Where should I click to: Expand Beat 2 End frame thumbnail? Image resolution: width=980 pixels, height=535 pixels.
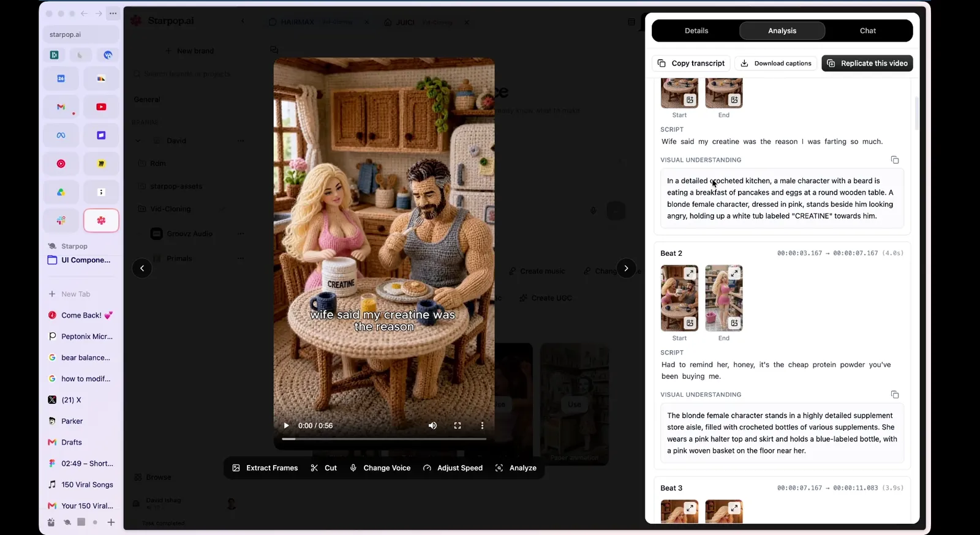pyautogui.click(x=734, y=273)
